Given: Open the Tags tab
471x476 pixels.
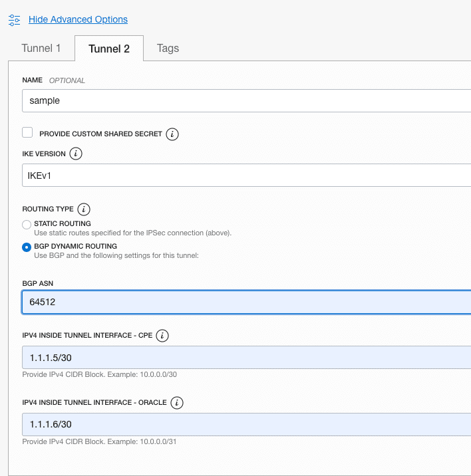Looking at the screenshot, I should tap(168, 49).
